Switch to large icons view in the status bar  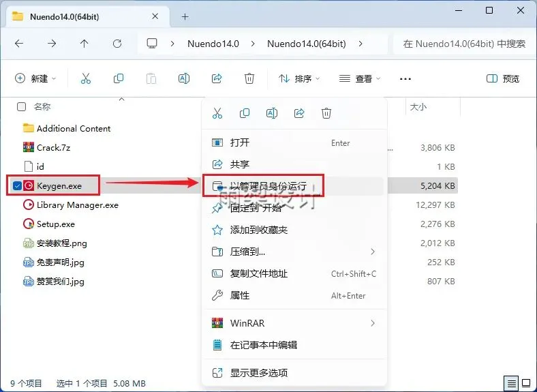tap(526, 383)
